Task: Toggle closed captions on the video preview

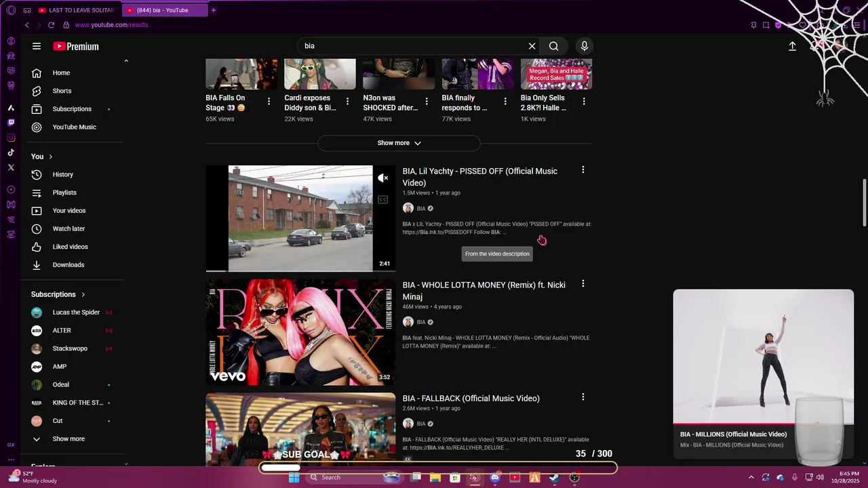Action: (383, 199)
